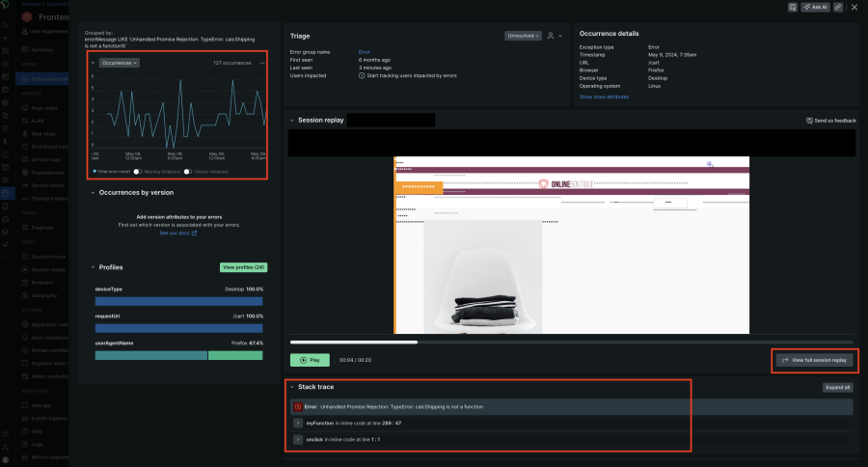The height and width of the screenshot is (467, 868).
Task: Click the Show more attributes link
Action: [x=604, y=96]
